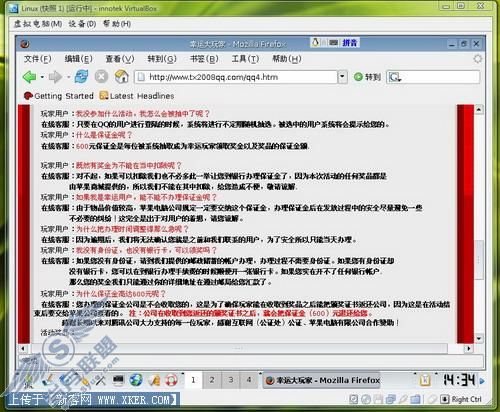Open VirtualBox 帮助(H) menu
Image resolution: width=500 pixels, height=412 pixels.
117,24
